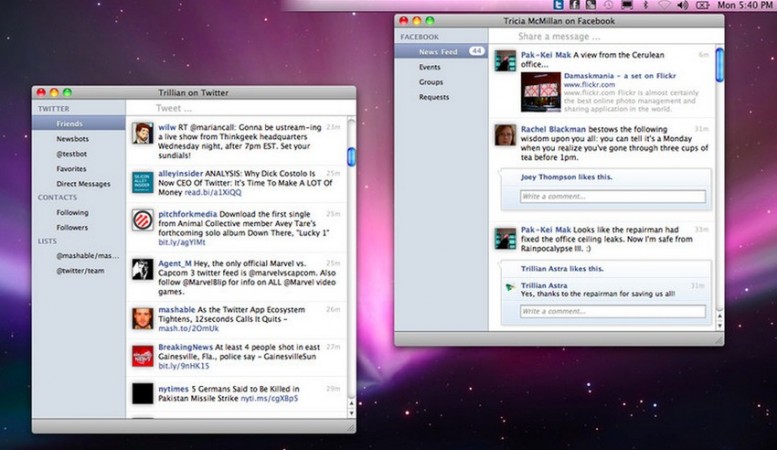Image resolution: width=777 pixels, height=450 pixels.
Task: Click the nytimes username link
Action: 173,389
